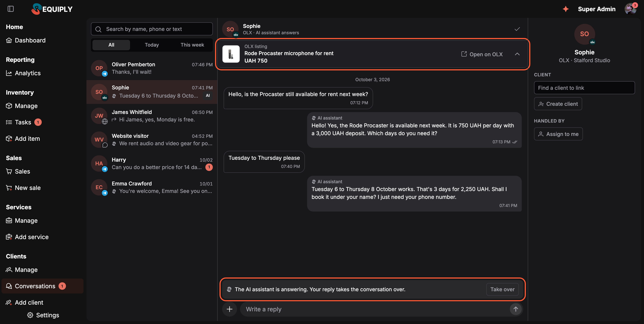
Task: Add attachment with plus button
Action: coord(229,309)
